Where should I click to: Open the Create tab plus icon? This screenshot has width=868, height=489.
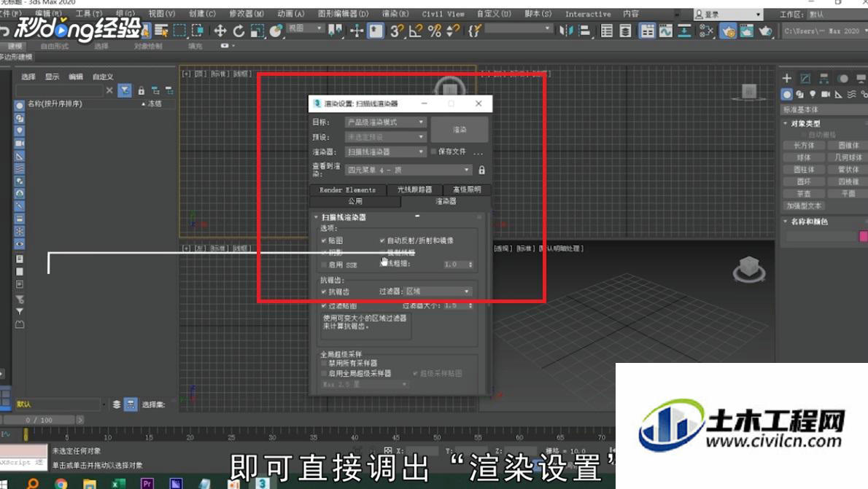pos(786,78)
